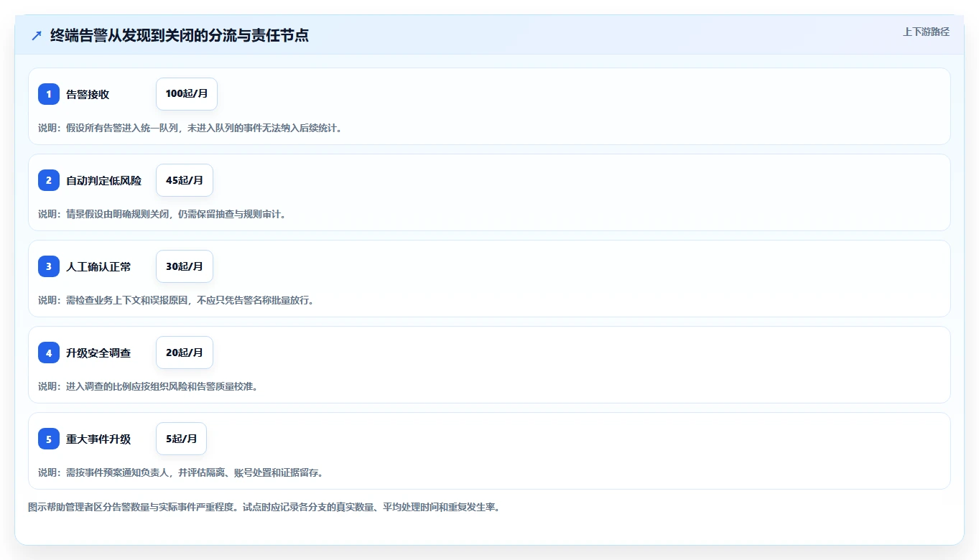Click the 重大事件升级 step title
The width and height of the screenshot is (979, 560).
98,439
